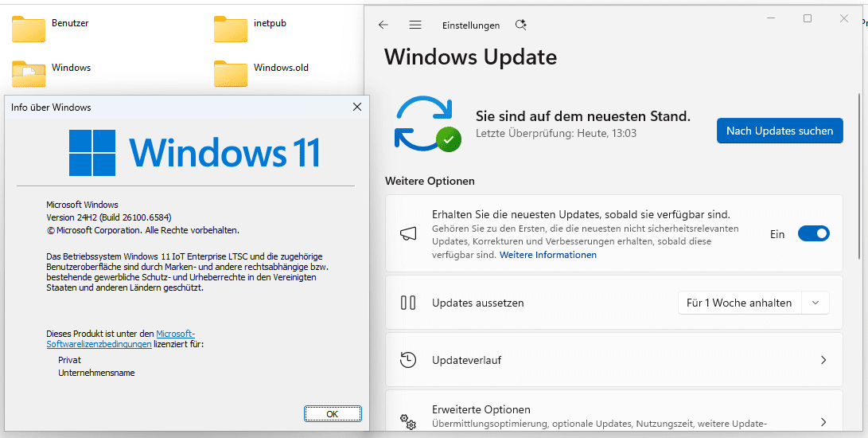This screenshot has height=438, width=868.
Task: Click the Sie sind auf dem neuesten Stand text
Action: pyautogui.click(x=583, y=116)
